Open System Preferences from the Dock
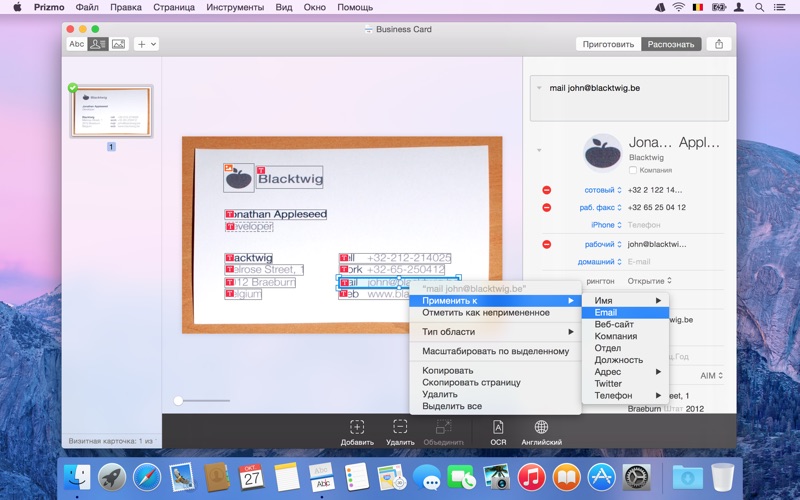This screenshot has width=800, height=500. [636, 478]
